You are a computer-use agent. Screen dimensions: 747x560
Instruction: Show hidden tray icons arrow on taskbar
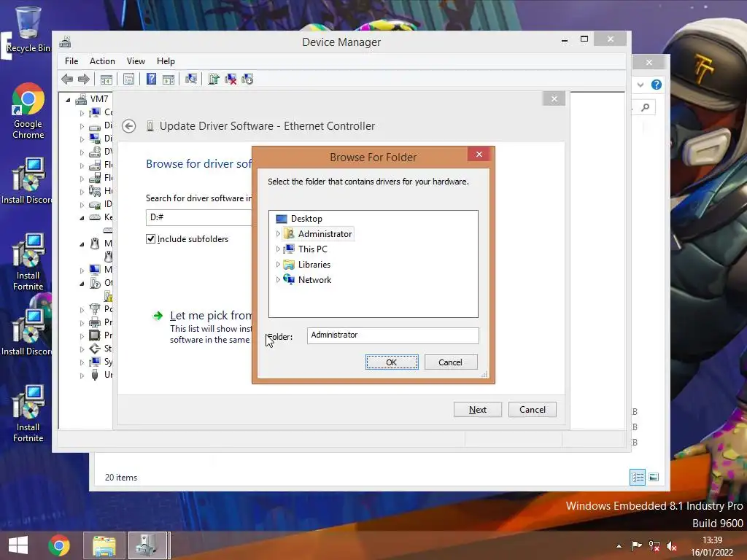(x=619, y=546)
